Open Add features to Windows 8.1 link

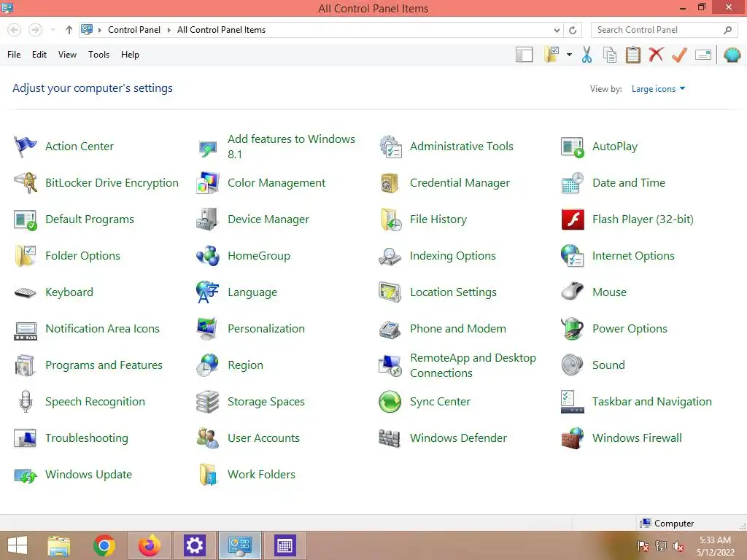[291, 147]
